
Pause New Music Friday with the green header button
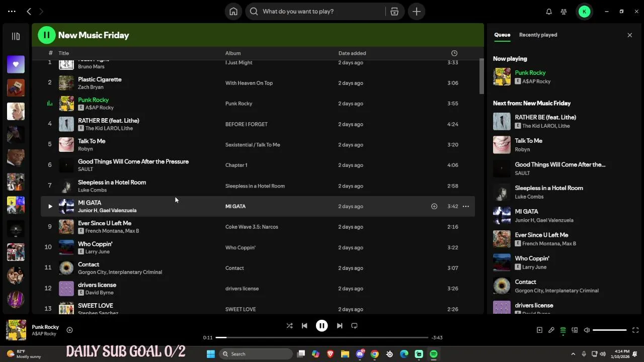point(46,35)
